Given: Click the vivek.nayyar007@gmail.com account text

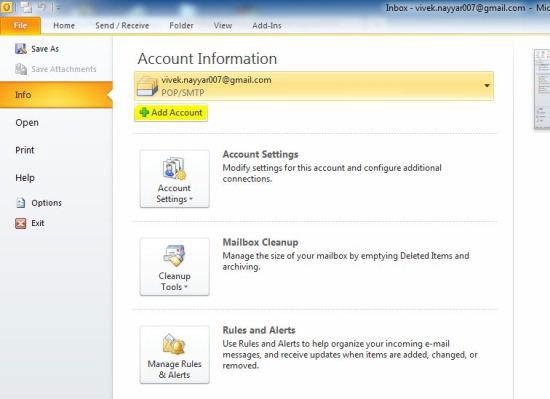Looking at the screenshot, I should pos(216,80).
